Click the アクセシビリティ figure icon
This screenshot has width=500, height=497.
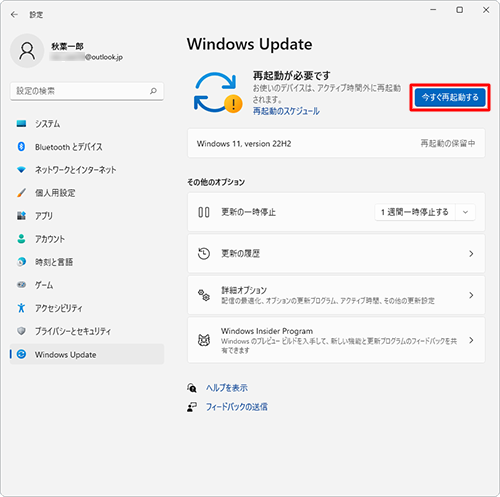(21, 308)
